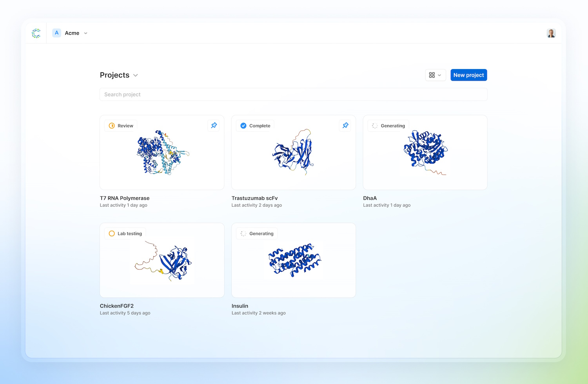Viewport: 588px width, 384px height.
Task: Expand the Projects heading dropdown
Action: click(x=135, y=75)
